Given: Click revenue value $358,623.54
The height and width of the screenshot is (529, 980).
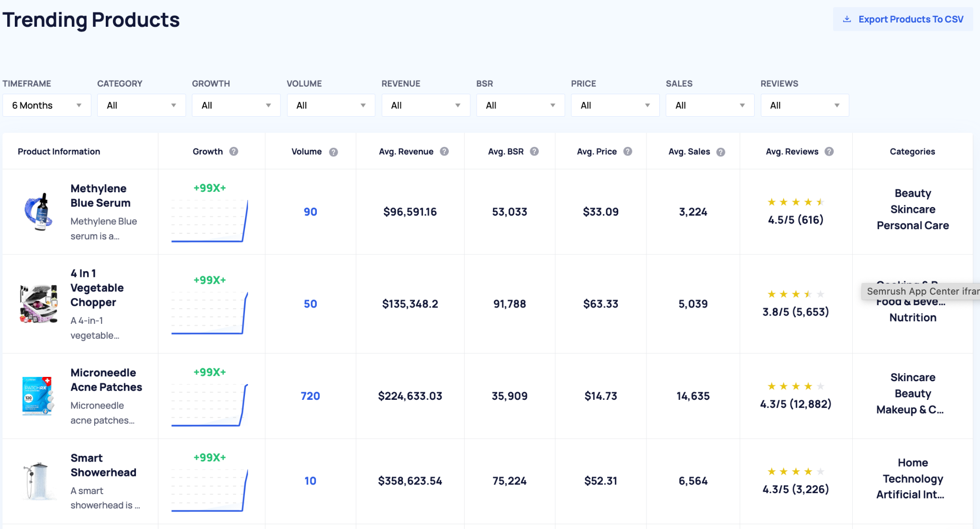Looking at the screenshot, I should click(x=410, y=481).
